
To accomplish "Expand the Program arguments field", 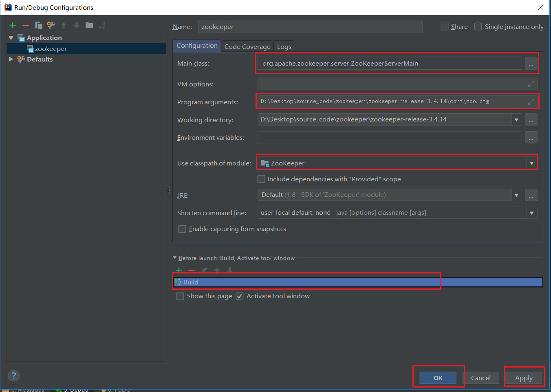I will tap(531, 101).
